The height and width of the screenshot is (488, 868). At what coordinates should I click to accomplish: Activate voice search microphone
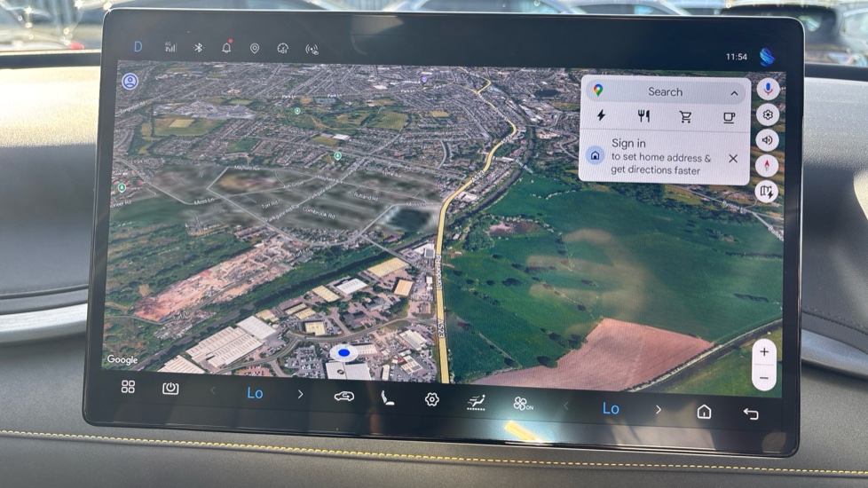point(768,89)
